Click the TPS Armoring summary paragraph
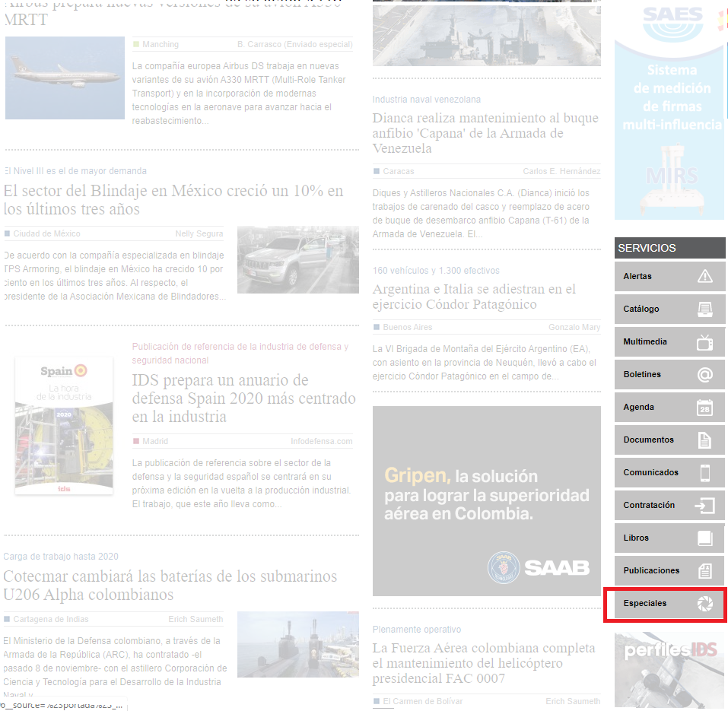 114,276
